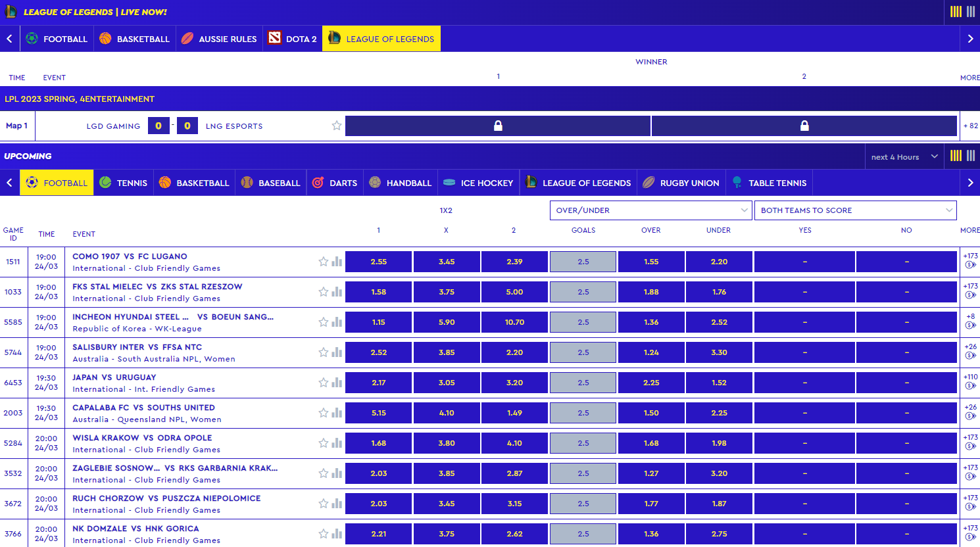Switch live section to yellow four-column layout icon

[x=956, y=12]
